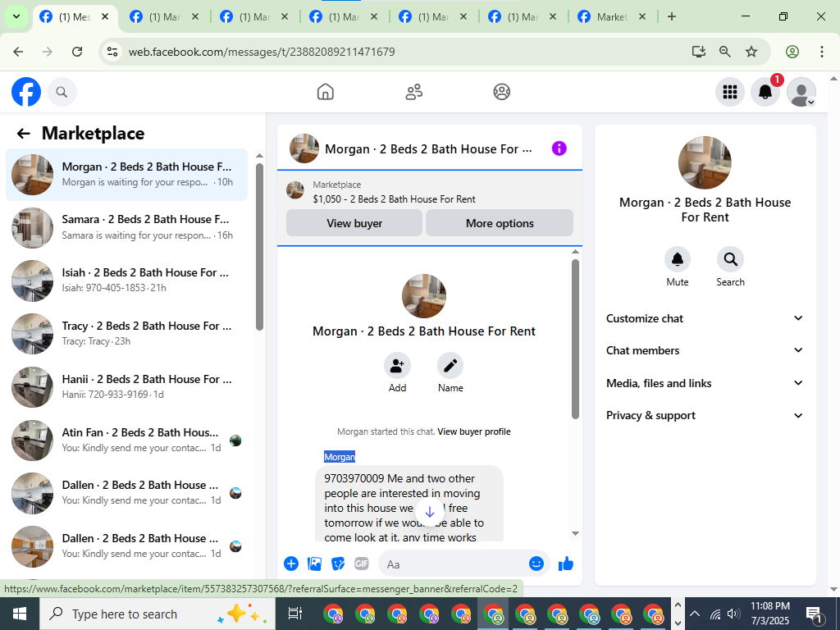Open Atin Fan conversation in chat list
Image resolution: width=840 pixels, height=630 pixels.
click(x=126, y=441)
